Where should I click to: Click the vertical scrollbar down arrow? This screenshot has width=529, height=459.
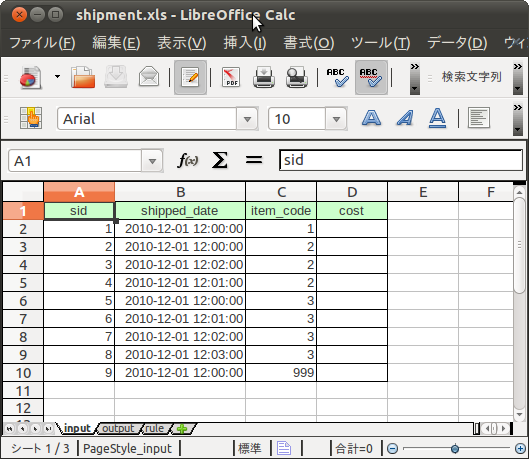[x=519, y=414]
